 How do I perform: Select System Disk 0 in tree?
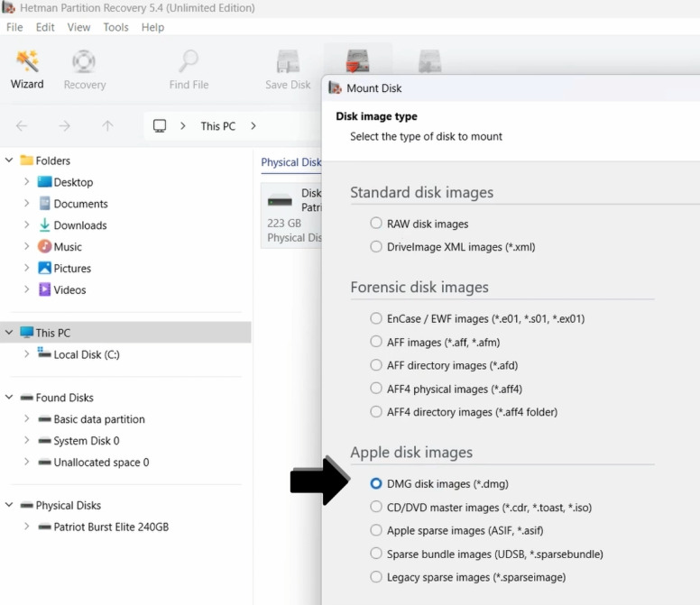(x=87, y=440)
